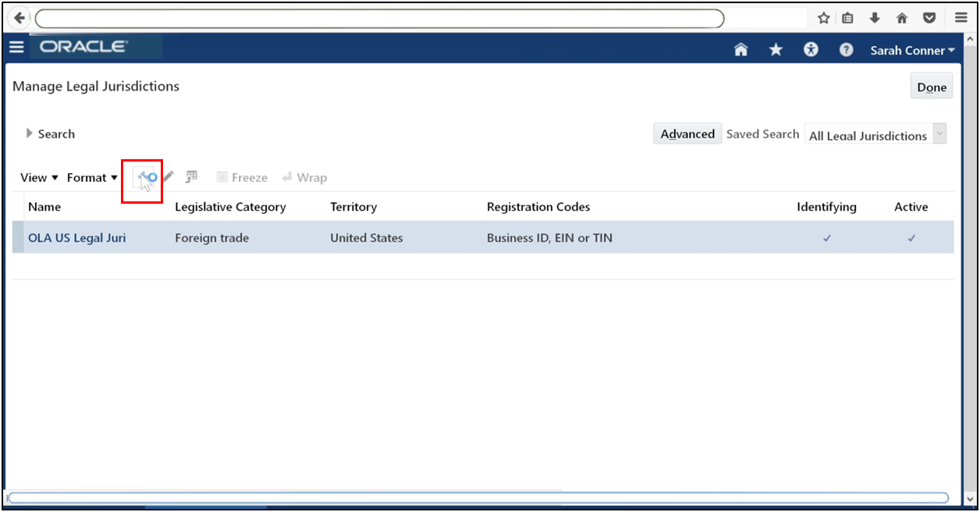Click the Detach grid icon
This screenshot has width=980, height=512.
tap(191, 177)
